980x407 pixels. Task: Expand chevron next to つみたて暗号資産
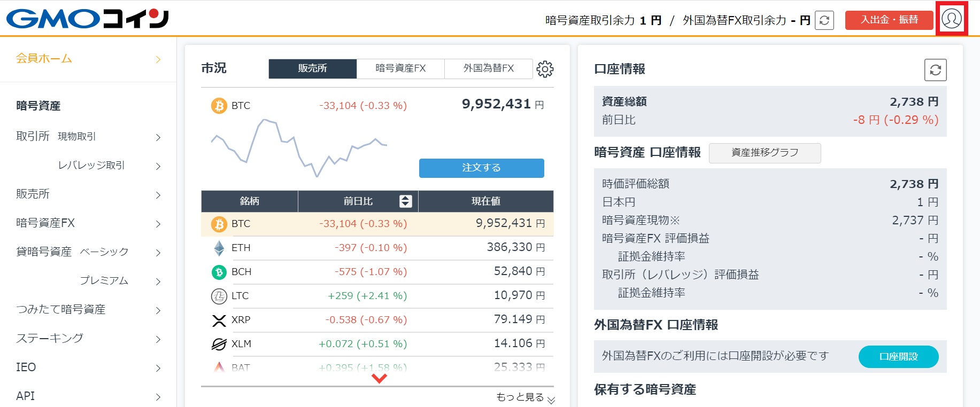pos(158,310)
